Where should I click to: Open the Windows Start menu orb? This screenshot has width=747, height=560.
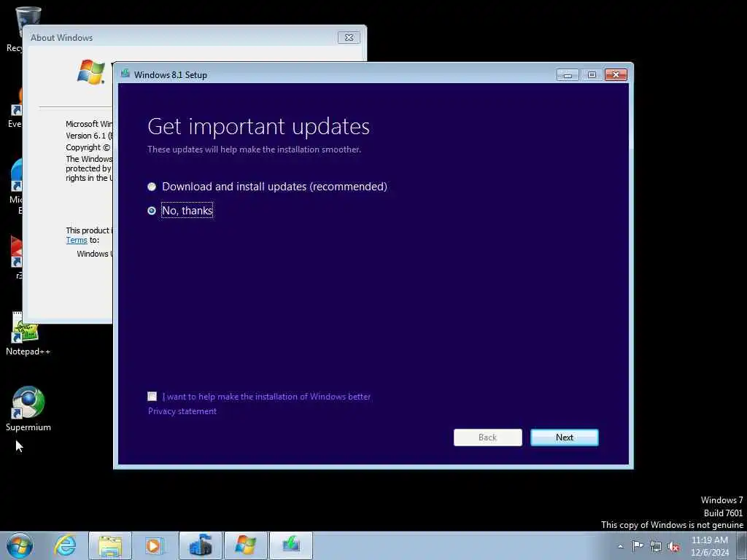point(20,545)
